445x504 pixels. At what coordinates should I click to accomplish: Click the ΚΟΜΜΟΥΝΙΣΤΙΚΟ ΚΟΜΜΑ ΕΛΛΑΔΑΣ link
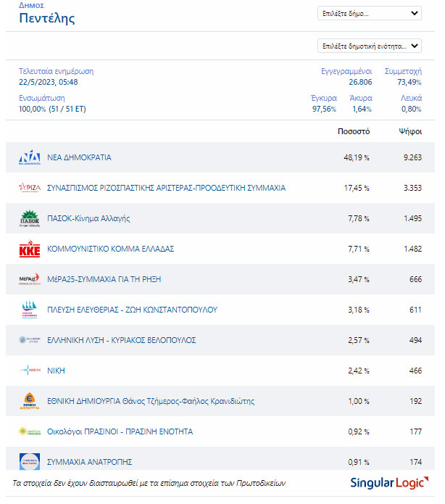111,249
